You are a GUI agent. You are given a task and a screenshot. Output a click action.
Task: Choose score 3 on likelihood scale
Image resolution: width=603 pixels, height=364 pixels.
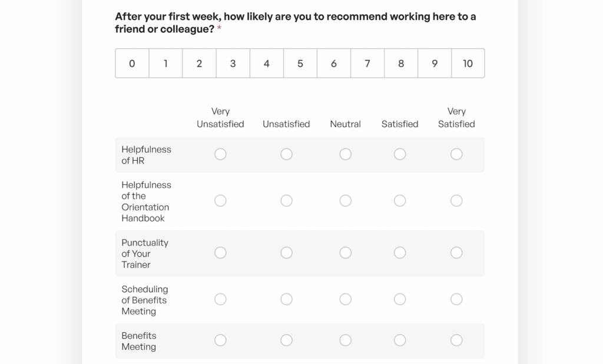[233, 64]
